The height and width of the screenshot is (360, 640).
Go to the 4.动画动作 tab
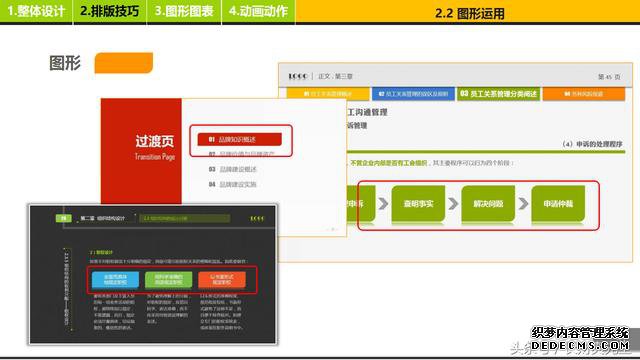(258, 11)
